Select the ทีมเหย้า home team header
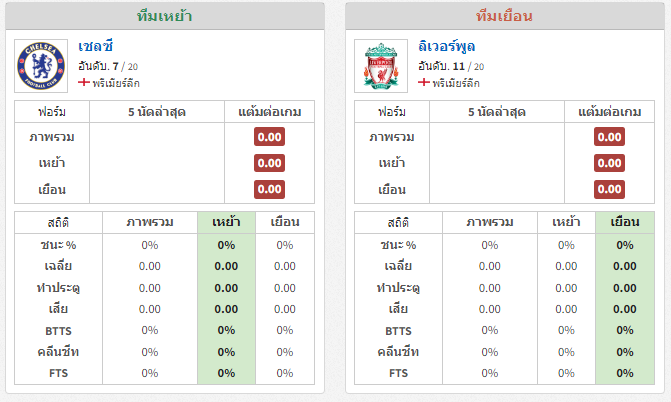 (165, 16)
